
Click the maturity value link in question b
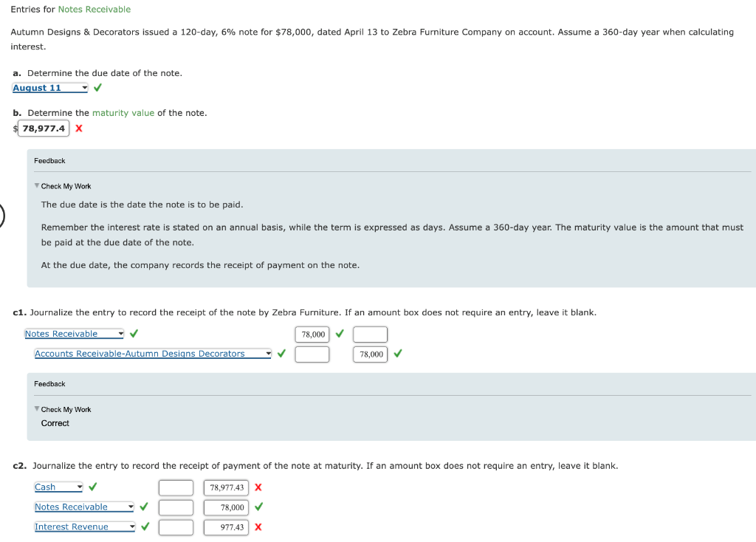coord(114,112)
